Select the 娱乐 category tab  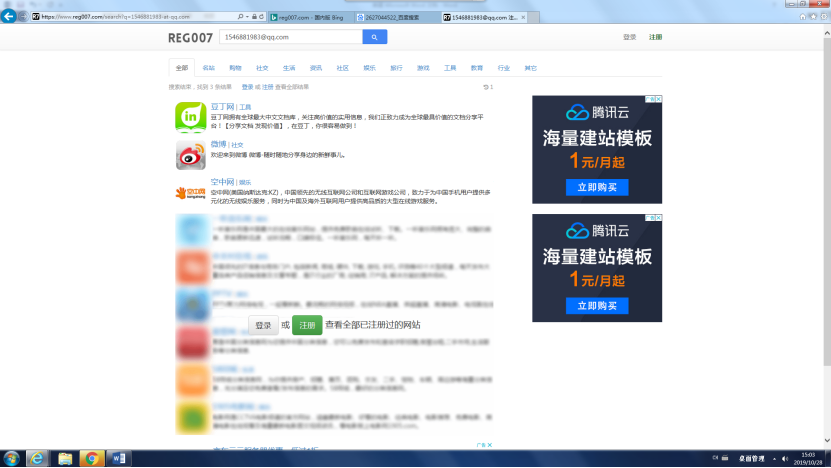pyautogui.click(x=369, y=68)
